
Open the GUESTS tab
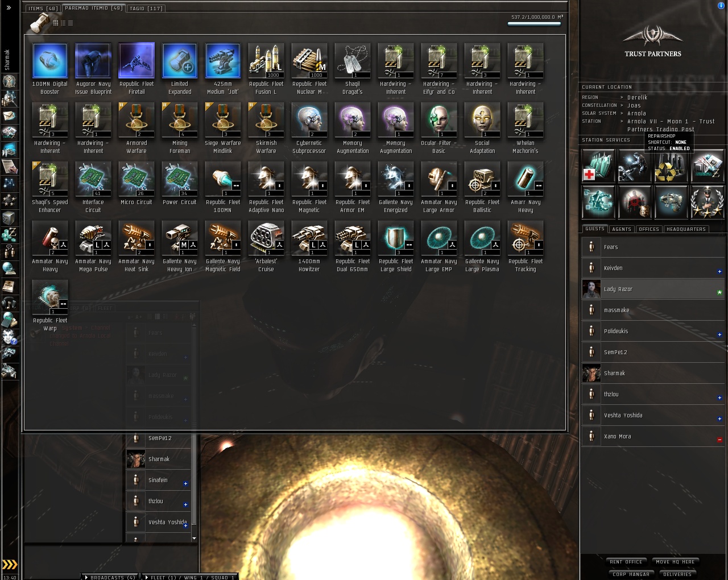coord(595,229)
